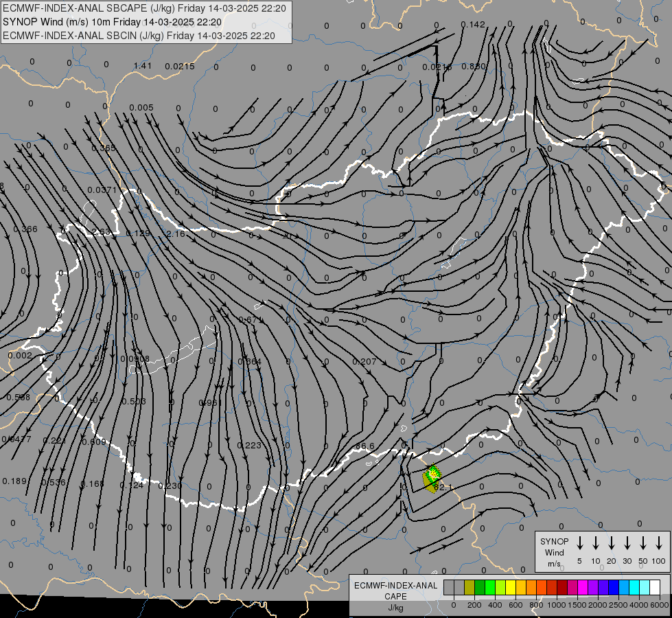
Task: Select the bright magenta swatch at 1500
Action: click(583, 587)
